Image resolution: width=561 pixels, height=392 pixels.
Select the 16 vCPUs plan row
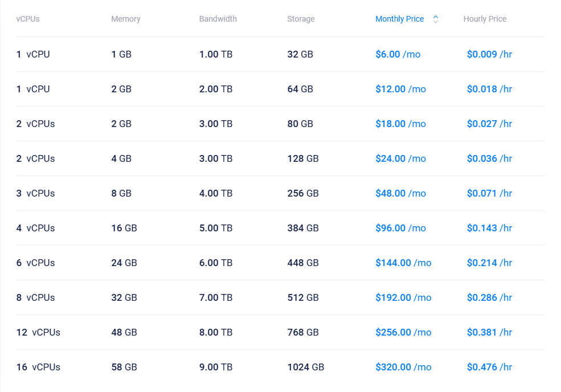(38, 367)
